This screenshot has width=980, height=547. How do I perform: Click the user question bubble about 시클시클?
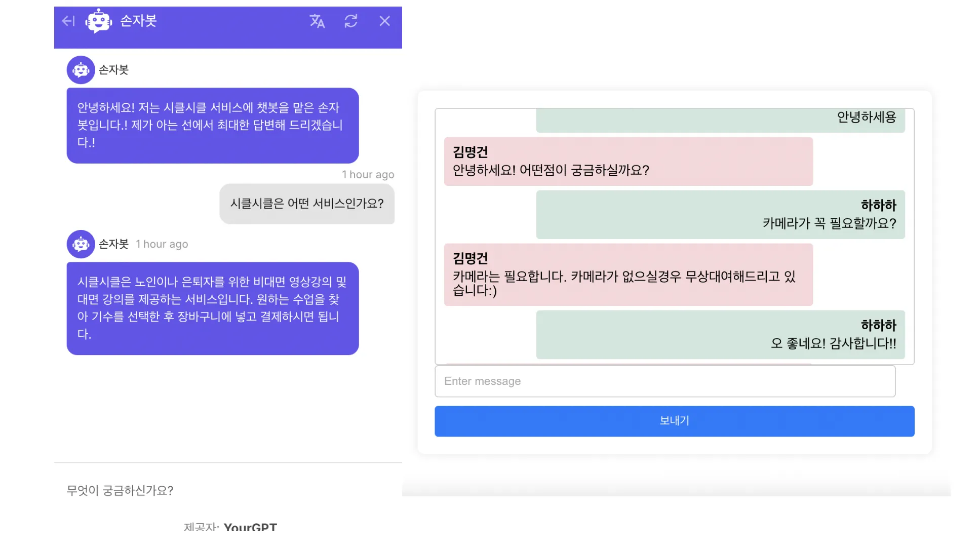click(x=307, y=204)
